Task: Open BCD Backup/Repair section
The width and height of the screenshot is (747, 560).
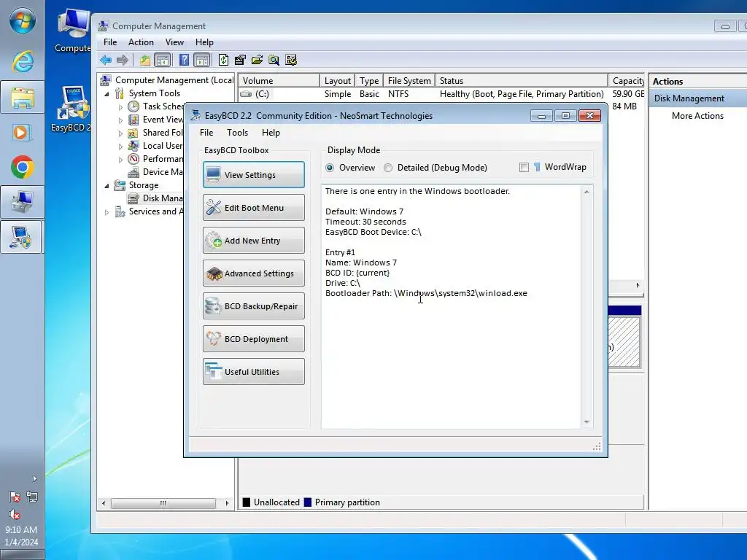Action: 253,306
